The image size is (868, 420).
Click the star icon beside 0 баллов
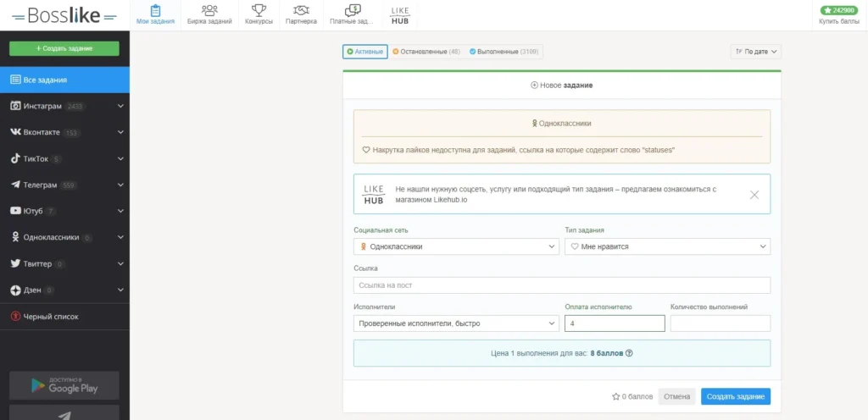click(615, 397)
